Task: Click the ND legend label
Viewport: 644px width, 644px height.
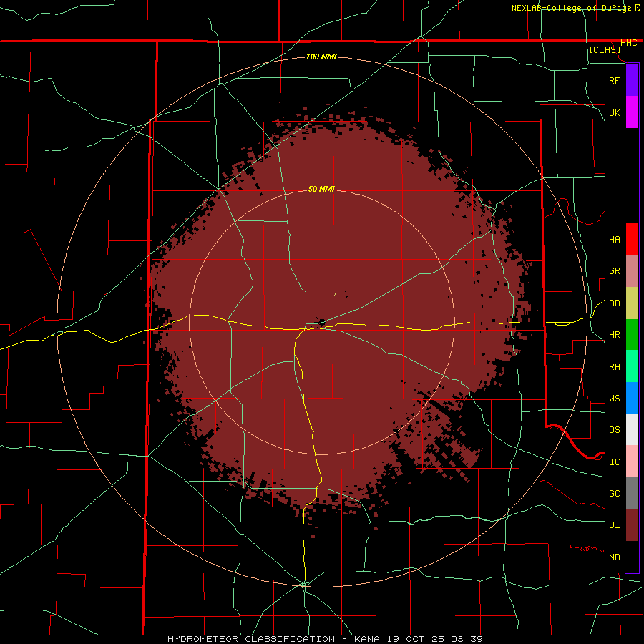Action: click(x=614, y=557)
